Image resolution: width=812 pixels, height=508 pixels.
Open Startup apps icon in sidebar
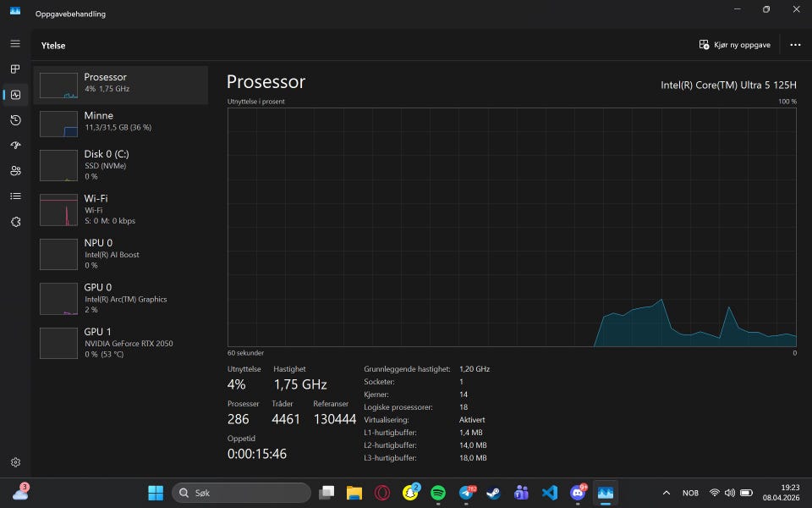(x=15, y=145)
